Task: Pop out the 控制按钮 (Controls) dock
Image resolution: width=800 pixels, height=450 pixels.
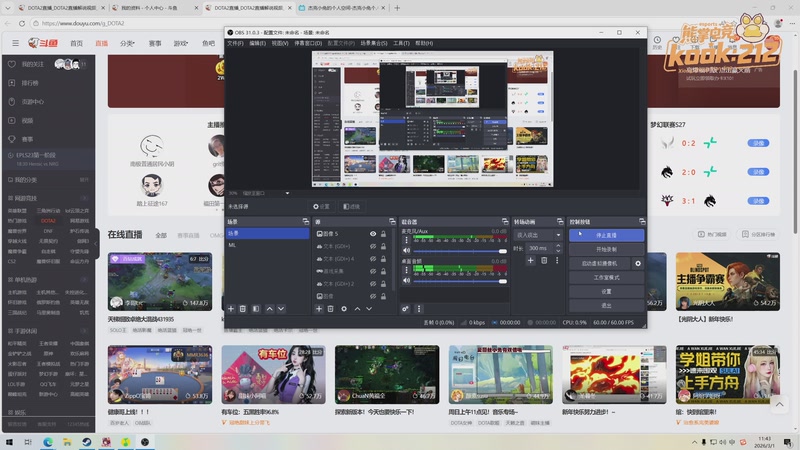Action: 642,221
